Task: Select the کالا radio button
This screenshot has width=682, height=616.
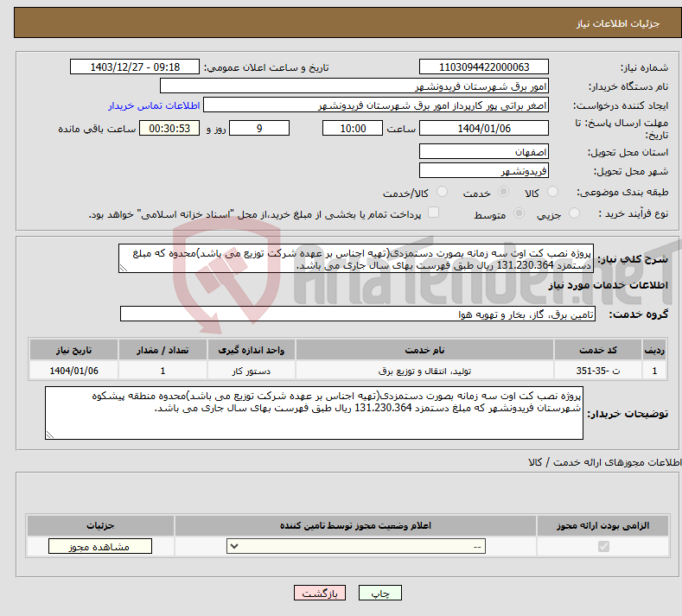Action: 553,192
